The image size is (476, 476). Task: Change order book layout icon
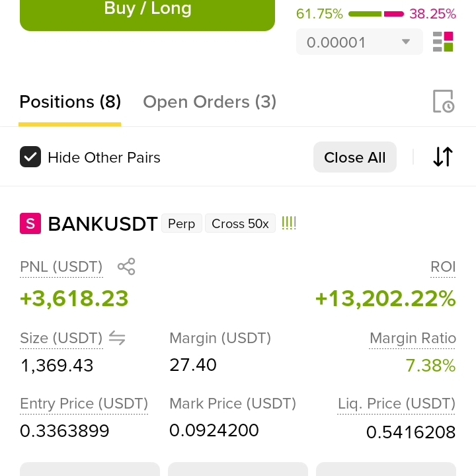tap(443, 42)
